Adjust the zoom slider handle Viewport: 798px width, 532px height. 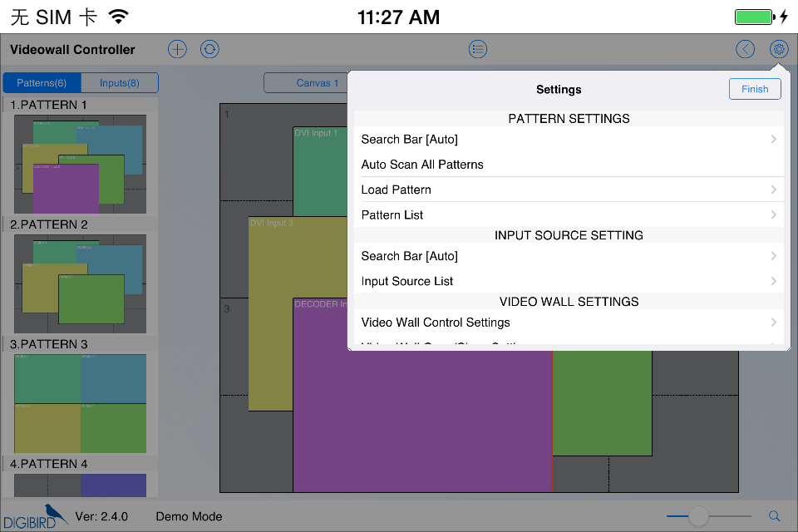click(x=698, y=516)
